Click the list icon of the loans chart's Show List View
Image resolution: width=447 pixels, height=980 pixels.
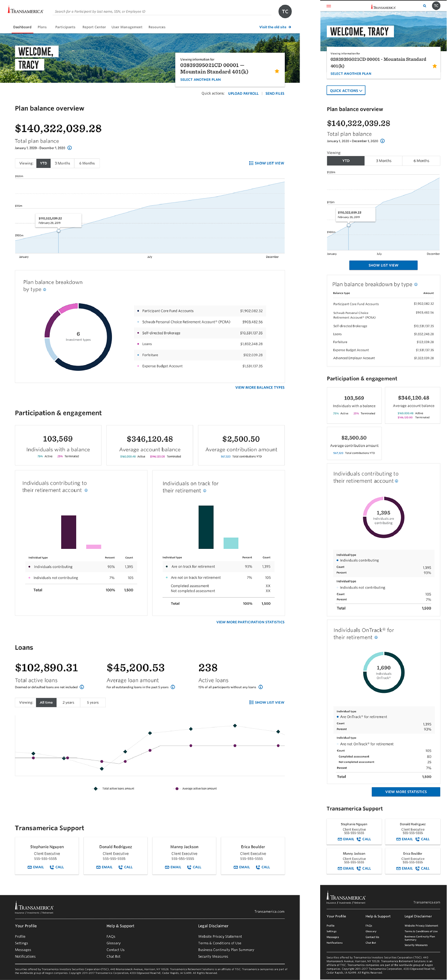tap(251, 702)
